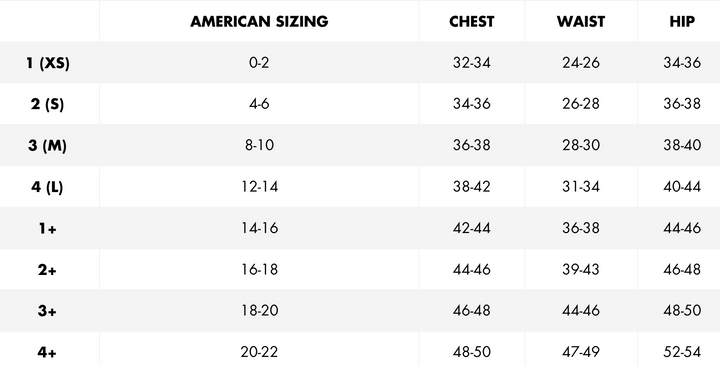
Task: Select the 39-43 waist measurement cell
Action: pos(581,269)
